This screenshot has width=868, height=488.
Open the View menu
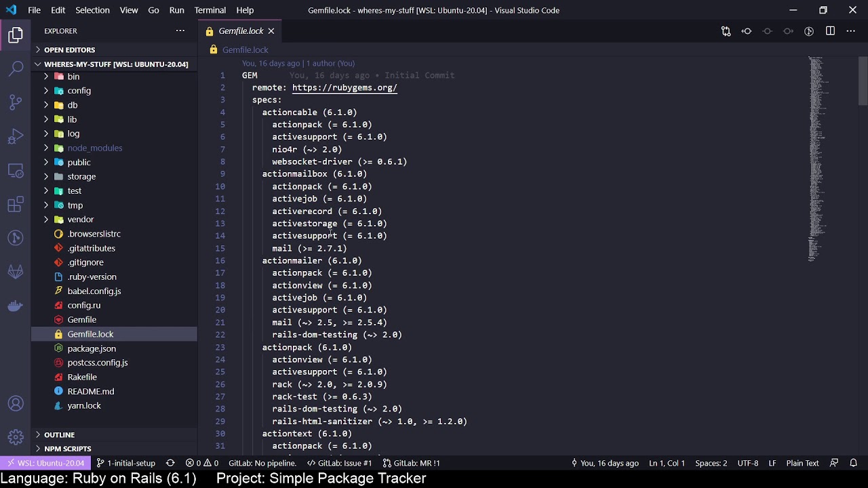[x=129, y=10]
